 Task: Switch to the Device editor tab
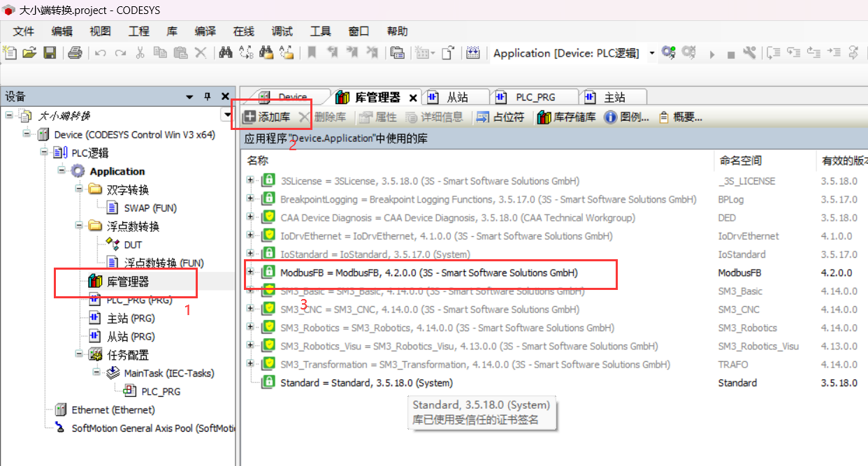pyautogui.click(x=292, y=97)
